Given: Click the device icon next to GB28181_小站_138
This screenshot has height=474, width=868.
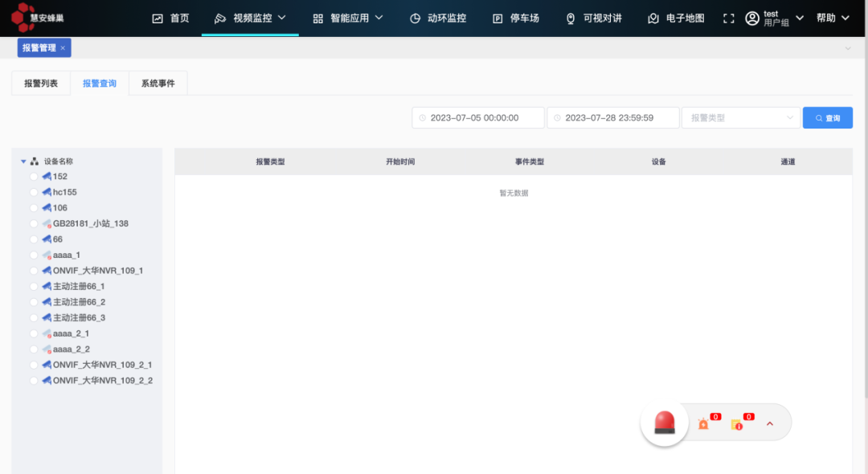Looking at the screenshot, I should pyautogui.click(x=47, y=223).
